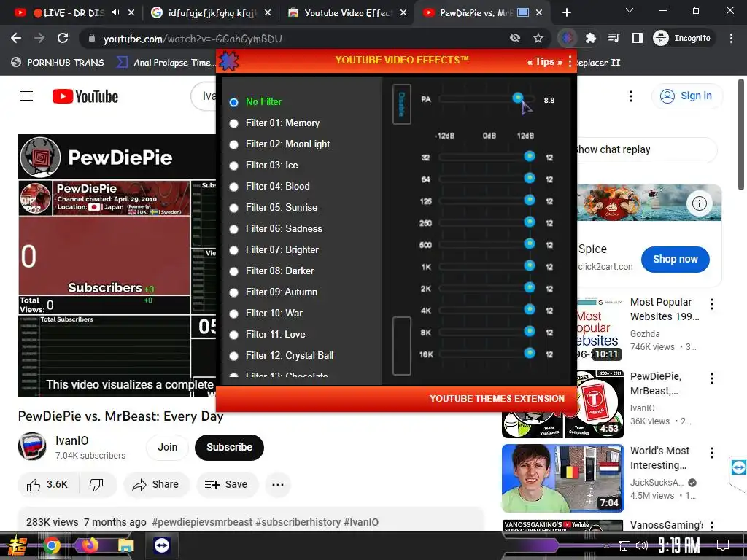Screen dimensions: 747x560
Task: Like the video showing 3.6K likes
Action: (x=47, y=485)
